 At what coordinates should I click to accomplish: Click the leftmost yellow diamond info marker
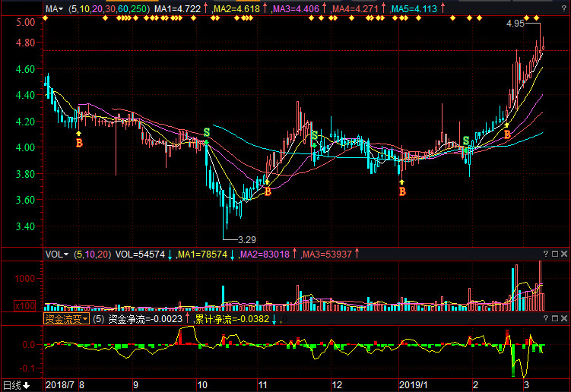[x=45, y=17]
